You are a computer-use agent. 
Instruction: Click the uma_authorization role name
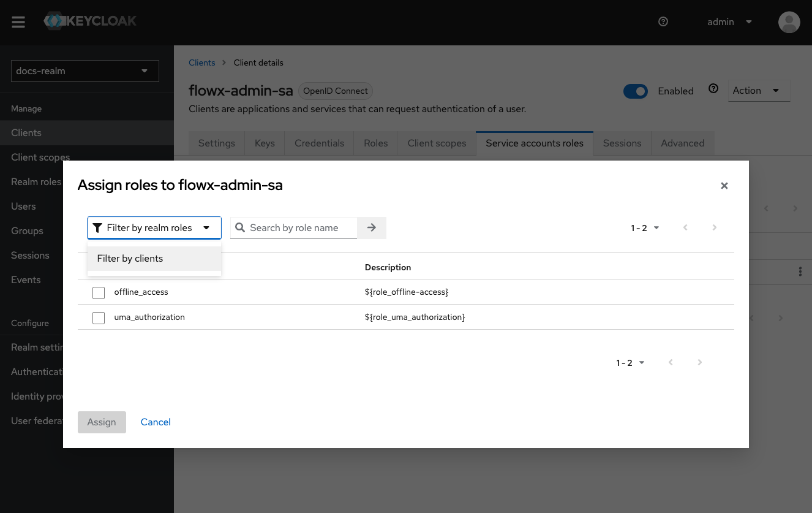[149, 317]
